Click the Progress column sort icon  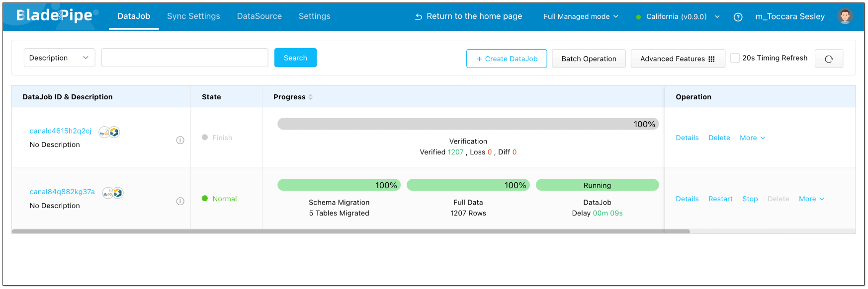coord(311,97)
